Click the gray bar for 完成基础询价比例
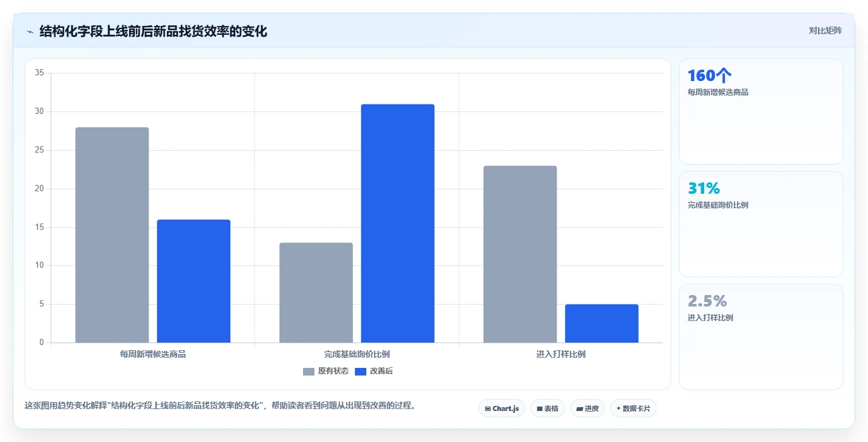The image size is (868, 442). (316, 293)
